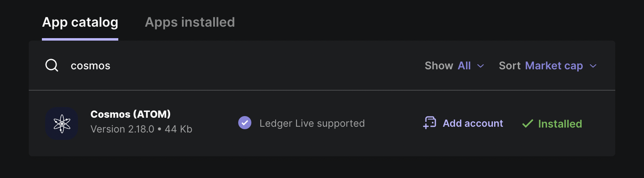This screenshot has width=644, height=178.
Task: Open the Sort "Market cap" dropdown
Action: [554, 66]
